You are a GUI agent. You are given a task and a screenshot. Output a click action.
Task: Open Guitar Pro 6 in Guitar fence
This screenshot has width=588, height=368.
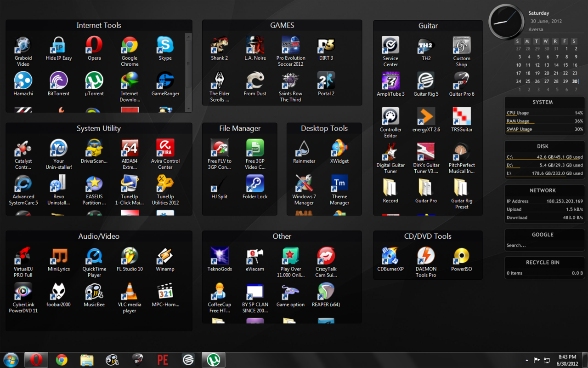coord(462,84)
